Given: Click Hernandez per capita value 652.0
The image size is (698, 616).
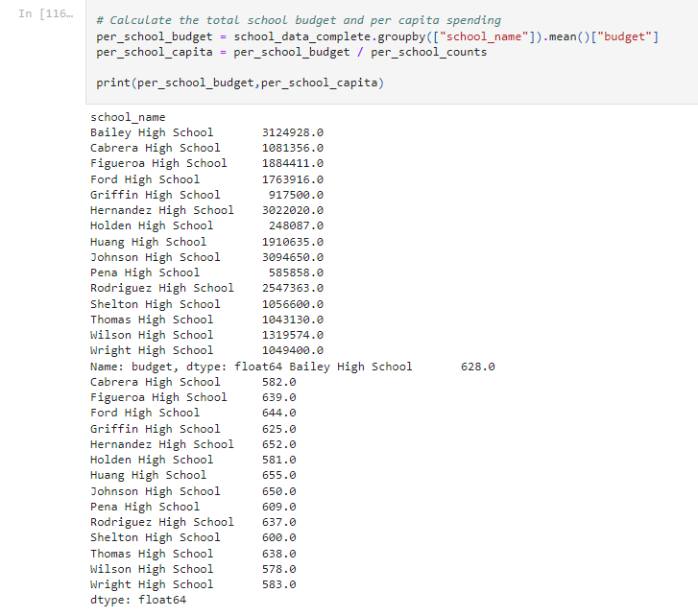Looking at the screenshot, I should point(278,444).
